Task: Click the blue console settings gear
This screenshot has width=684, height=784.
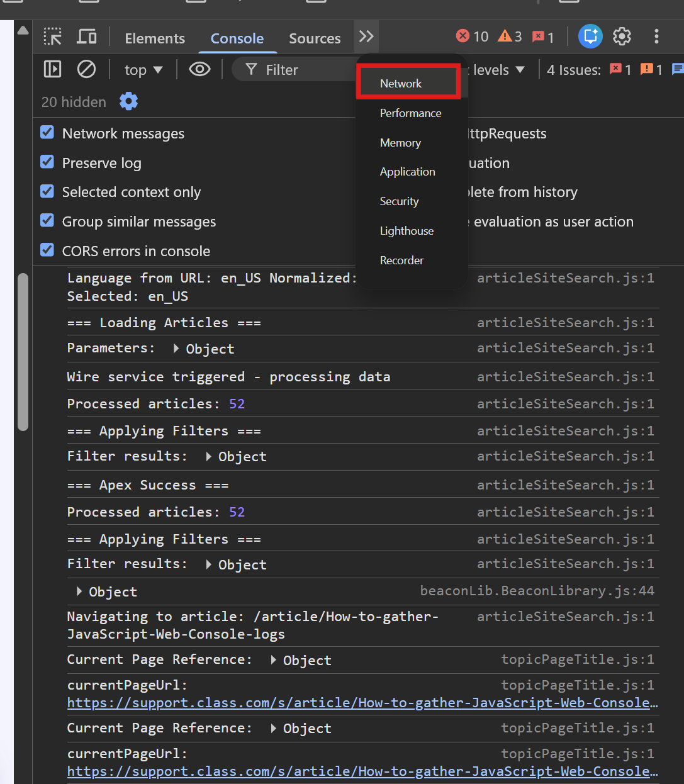Action: click(128, 101)
